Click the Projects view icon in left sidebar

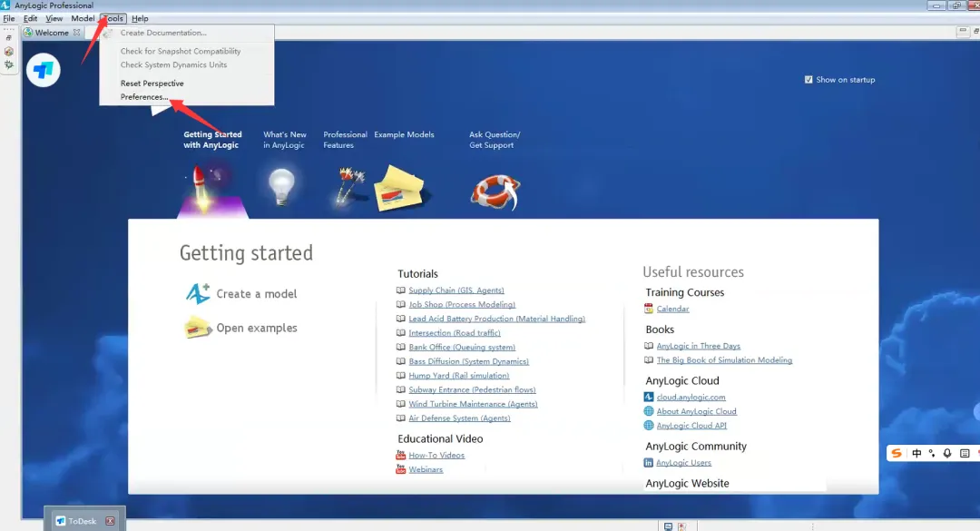coord(9,52)
